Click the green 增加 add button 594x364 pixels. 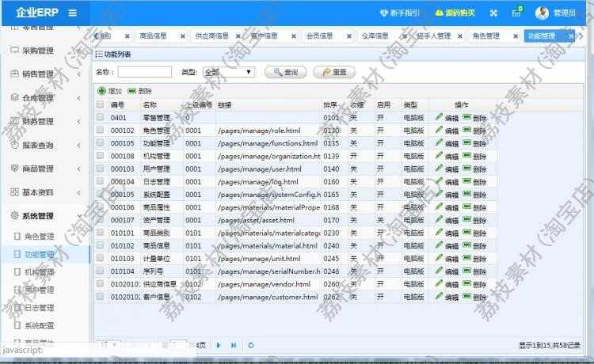click(x=110, y=91)
